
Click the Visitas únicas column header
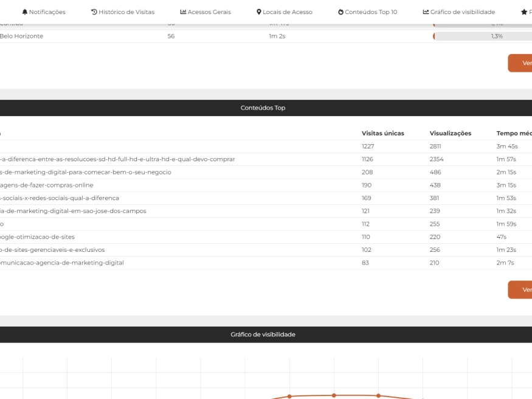pyautogui.click(x=382, y=133)
